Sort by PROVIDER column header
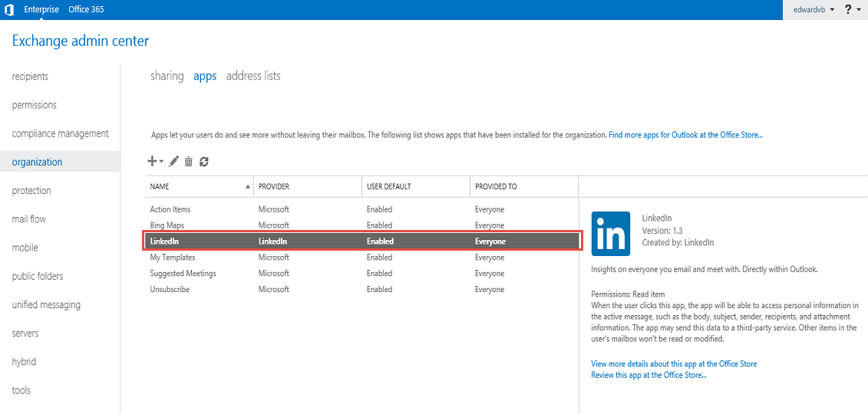Viewport: 868px width, 414px height. [x=307, y=187]
